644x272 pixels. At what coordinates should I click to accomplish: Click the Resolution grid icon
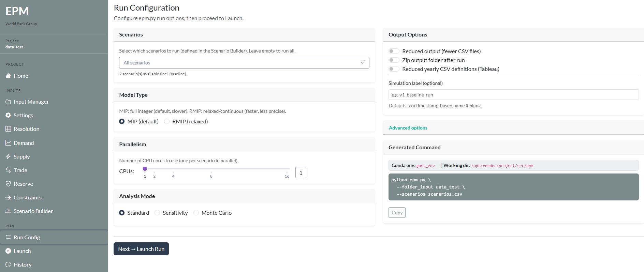click(8, 129)
